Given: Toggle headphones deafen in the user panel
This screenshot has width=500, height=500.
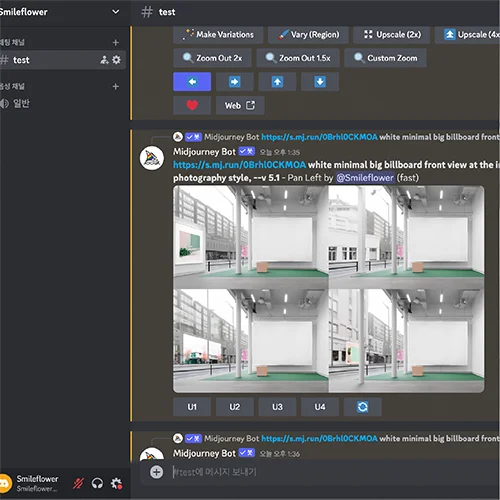Looking at the screenshot, I should coord(97,483).
